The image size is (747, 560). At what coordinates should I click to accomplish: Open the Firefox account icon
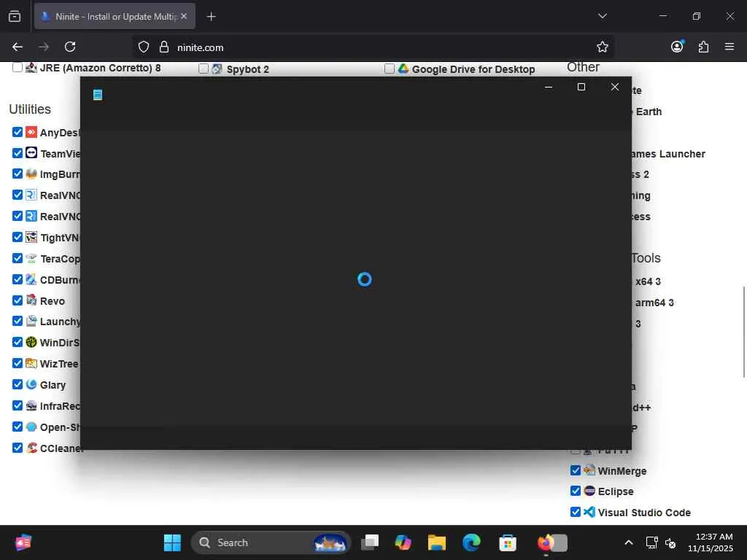pos(677,46)
